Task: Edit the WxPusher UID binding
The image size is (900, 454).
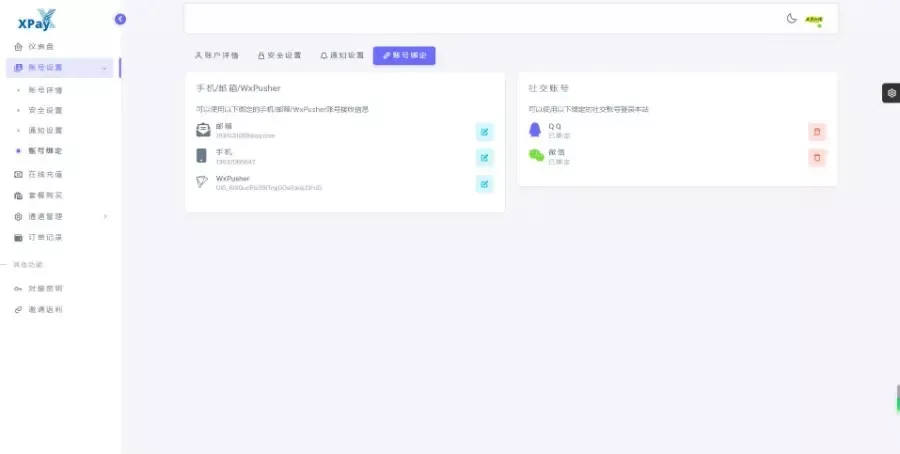Action: (484, 183)
